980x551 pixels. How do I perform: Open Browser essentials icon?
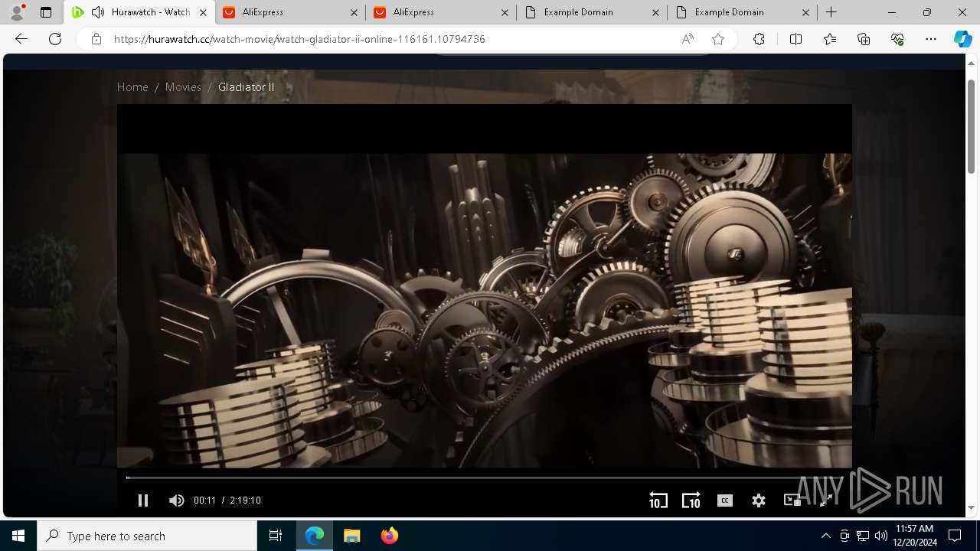(897, 39)
